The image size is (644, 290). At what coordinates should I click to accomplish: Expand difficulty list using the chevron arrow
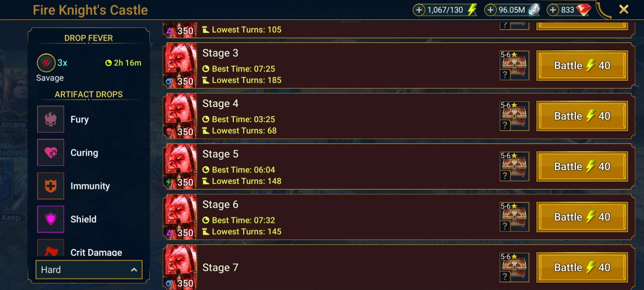tap(134, 270)
